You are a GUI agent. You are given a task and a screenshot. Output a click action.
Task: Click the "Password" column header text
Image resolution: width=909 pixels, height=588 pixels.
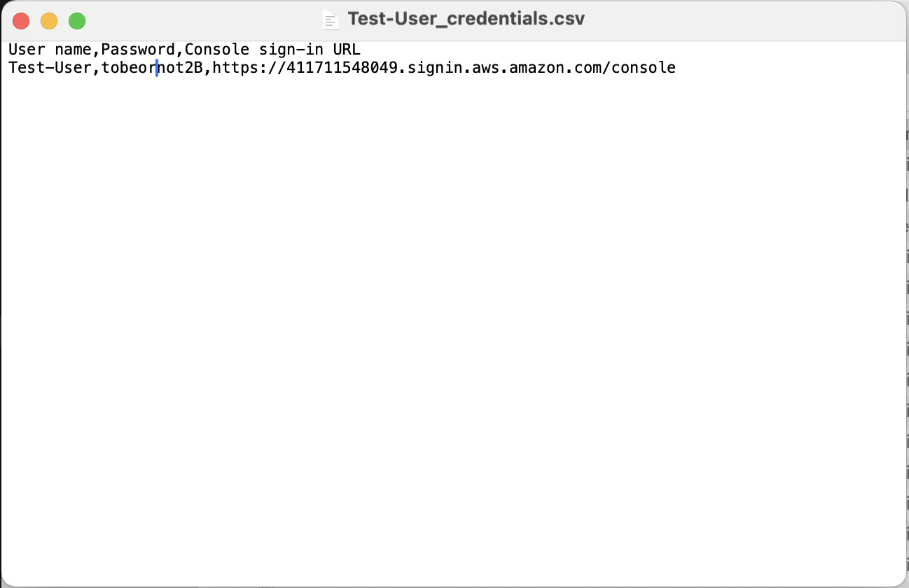coord(138,50)
